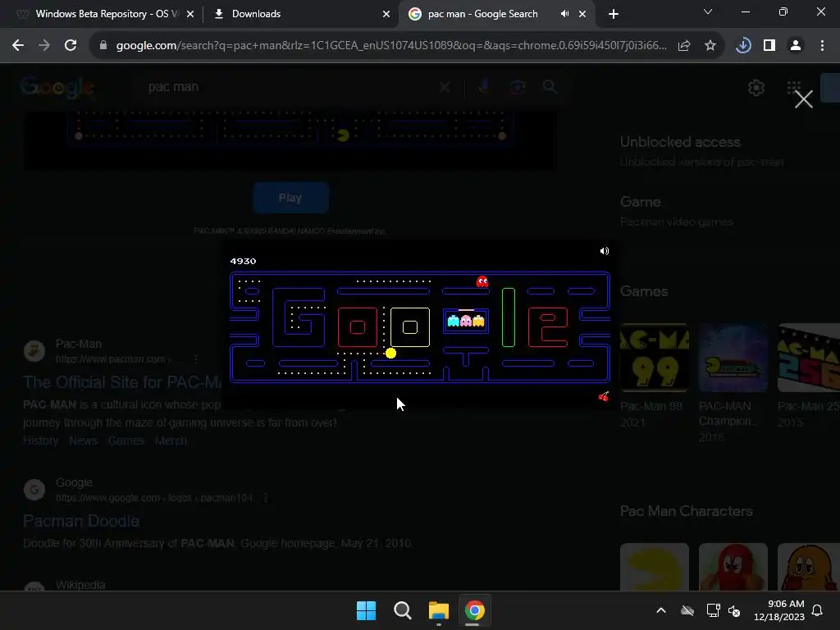Open Windows taskbar search
840x630 pixels.
[402, 610]
